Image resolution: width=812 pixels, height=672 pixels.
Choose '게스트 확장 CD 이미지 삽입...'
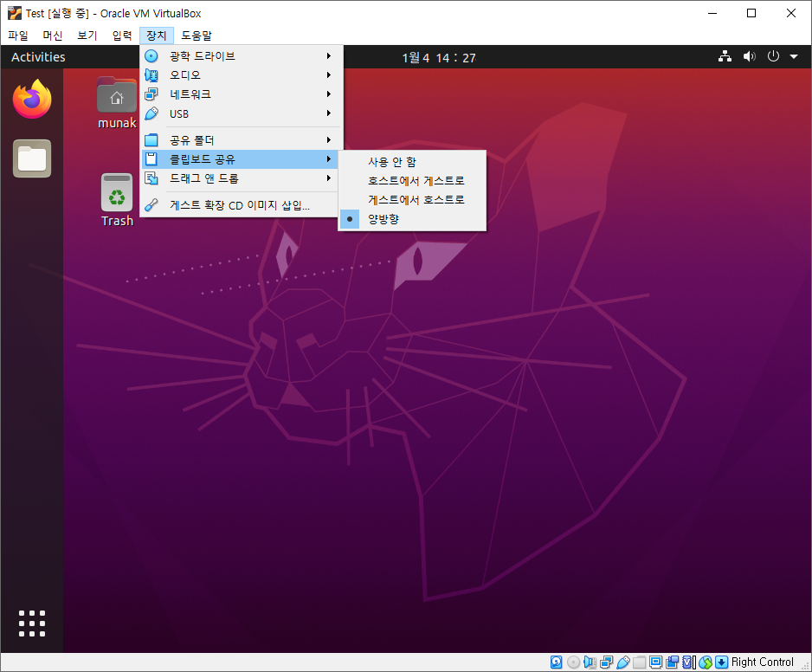pos(241,206)
